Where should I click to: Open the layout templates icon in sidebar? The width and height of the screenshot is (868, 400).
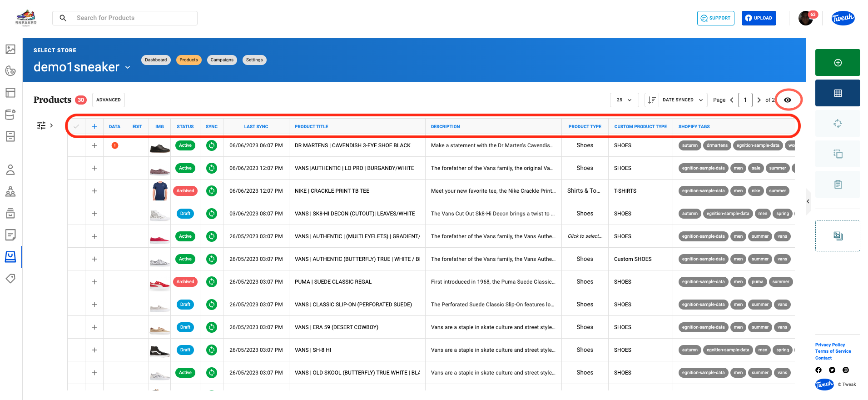click(x=10, y=93)
